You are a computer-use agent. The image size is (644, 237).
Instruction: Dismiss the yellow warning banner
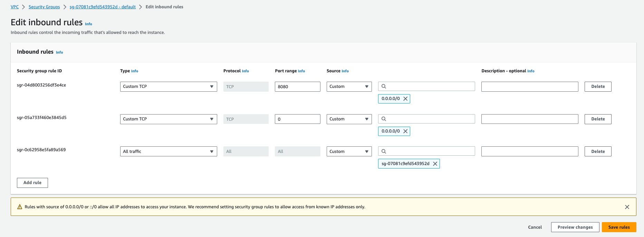[x=627, y=207]
